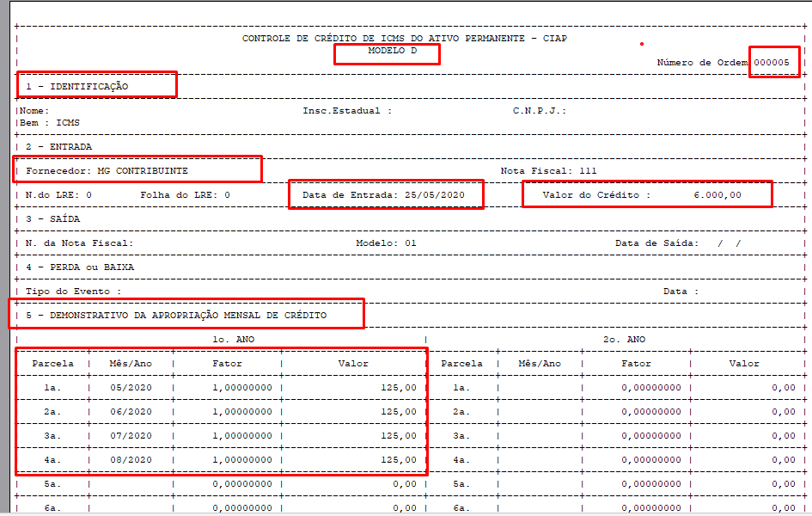This screenshot has width=812, height=516.
Task: Select the 08/2020 month cell
Action: pos(131,460)
